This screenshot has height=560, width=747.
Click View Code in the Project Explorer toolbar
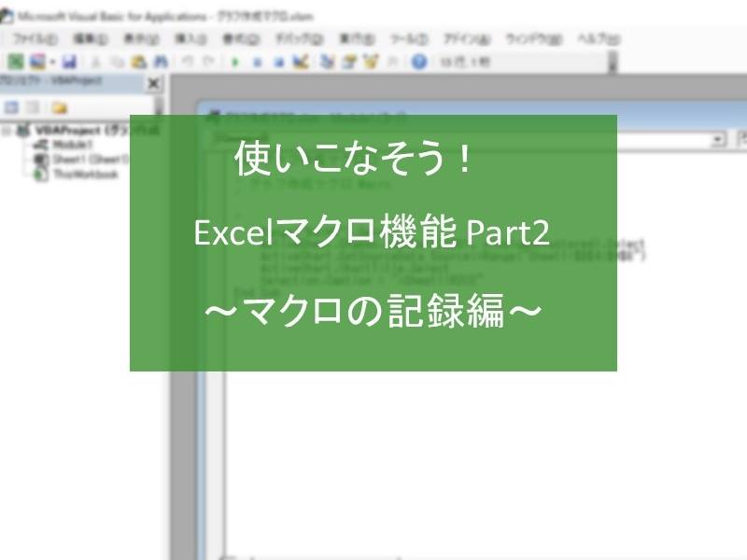[x=12, y=106]
